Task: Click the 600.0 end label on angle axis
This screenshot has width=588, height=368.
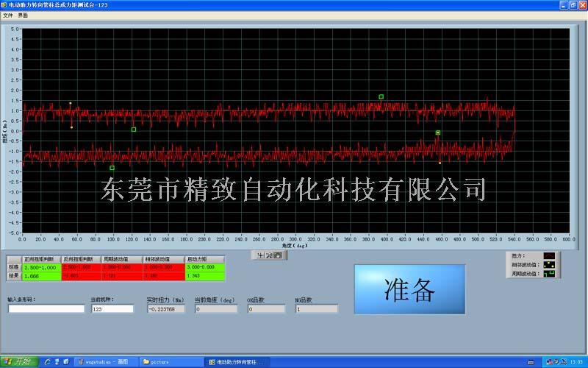Action: pos(568,238)
